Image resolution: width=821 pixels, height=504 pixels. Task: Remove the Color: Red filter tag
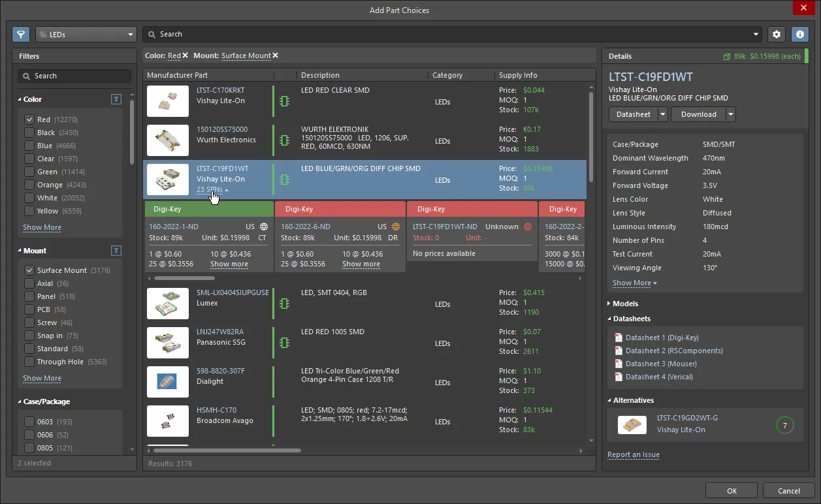pos(185,55)
